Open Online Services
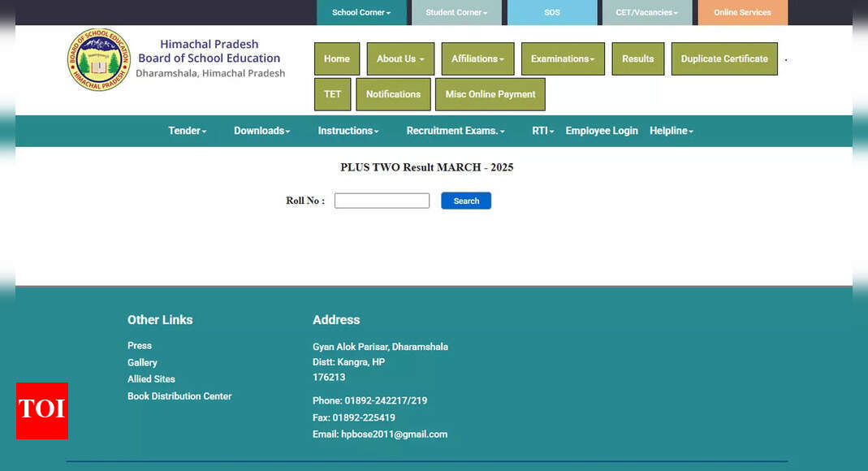The width and height of the screenshot is (868, 471). click(x=742, y=13)
